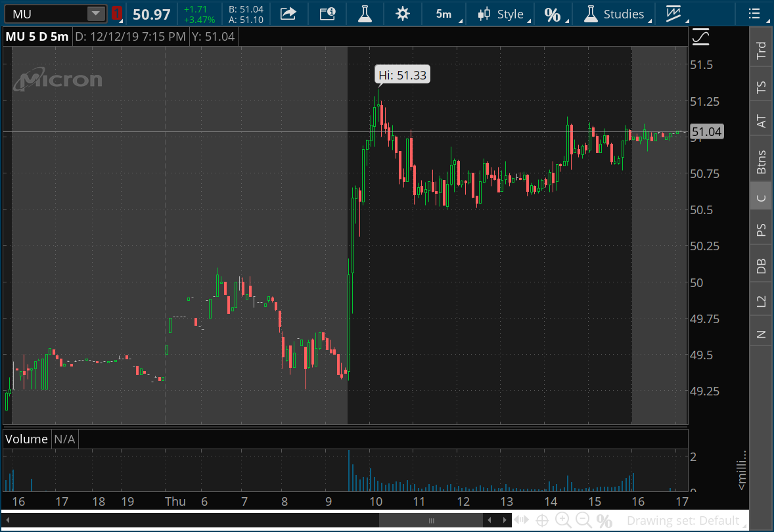Click the pan chart left-right icon
Screen dimensions: 774x532
(521, 520)
